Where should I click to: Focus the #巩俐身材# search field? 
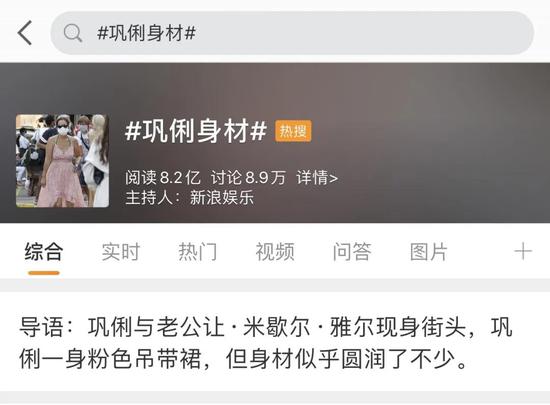pyautogui.click(x=292, y=33)
